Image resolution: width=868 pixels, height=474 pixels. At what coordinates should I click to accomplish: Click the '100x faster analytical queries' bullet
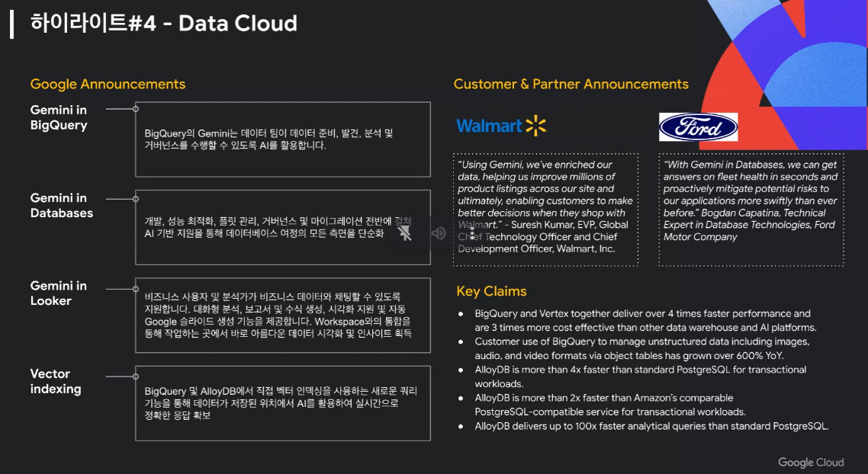(x=651, y=426)
